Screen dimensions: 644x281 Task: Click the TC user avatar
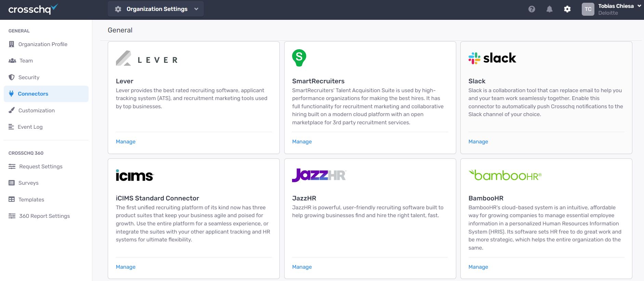tap(588, 9)
